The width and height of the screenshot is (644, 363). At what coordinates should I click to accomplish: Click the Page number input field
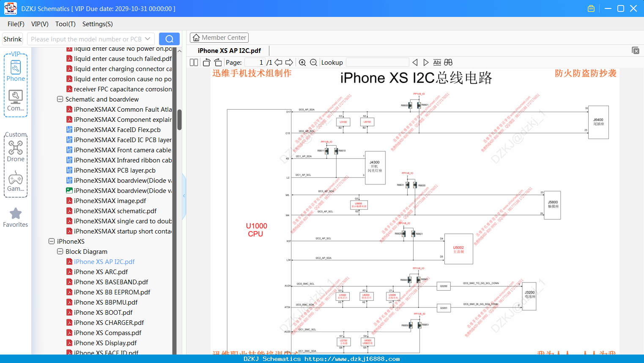coord(255,63)
